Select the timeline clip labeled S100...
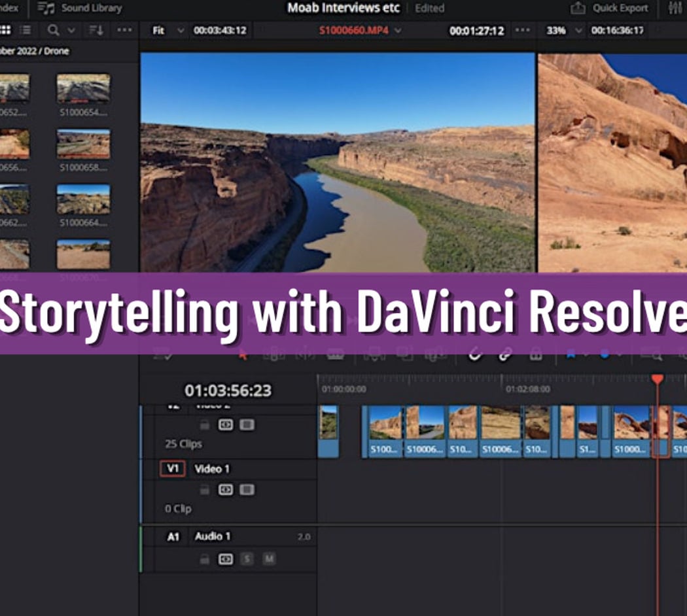687x616 pixels. coord(385,432)
